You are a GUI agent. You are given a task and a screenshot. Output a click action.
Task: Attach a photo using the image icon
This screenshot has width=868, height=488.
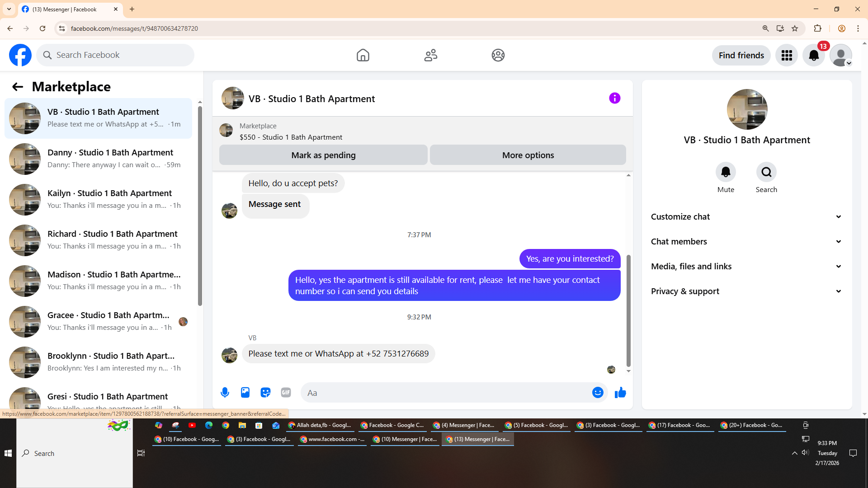pos(245,393)
